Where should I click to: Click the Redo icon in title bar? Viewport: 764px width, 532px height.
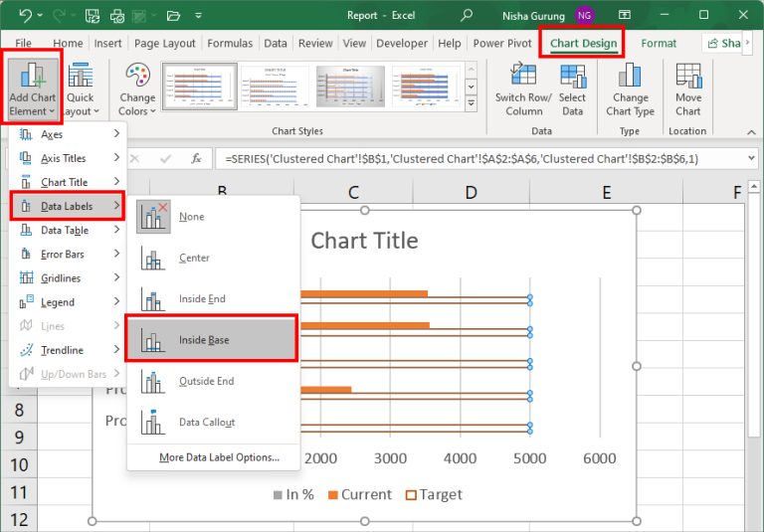click(x=59, y=16)
